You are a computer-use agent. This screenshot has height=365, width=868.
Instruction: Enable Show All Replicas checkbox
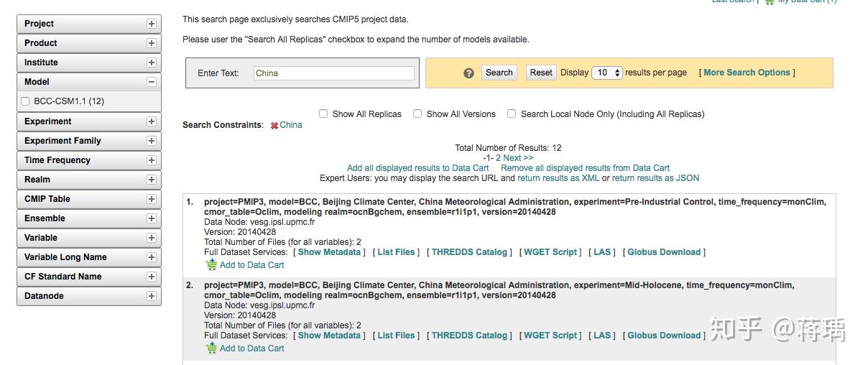323,114
